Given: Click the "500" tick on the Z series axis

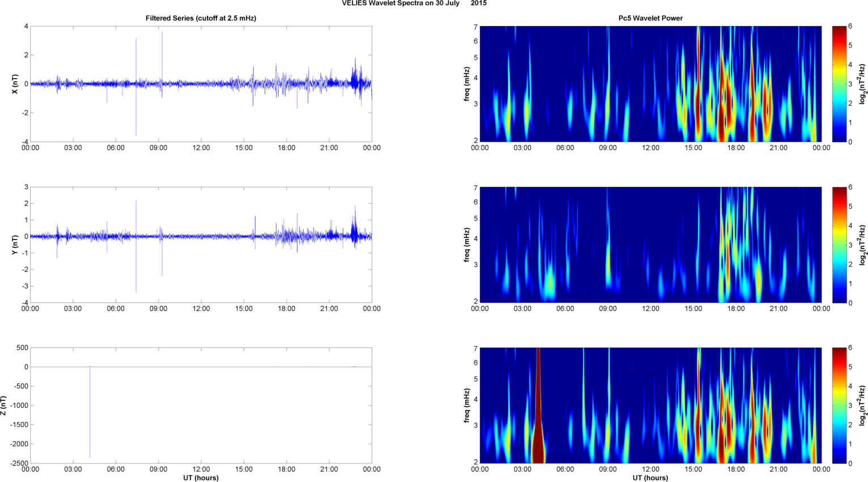Looking at the screenshot, I should click(x=22, y=348).
